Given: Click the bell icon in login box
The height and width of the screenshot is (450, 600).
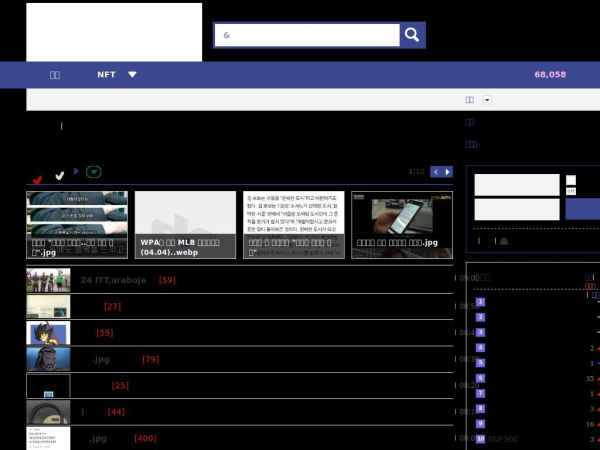Looking at the screenshot, I should (x=504, y=241).
